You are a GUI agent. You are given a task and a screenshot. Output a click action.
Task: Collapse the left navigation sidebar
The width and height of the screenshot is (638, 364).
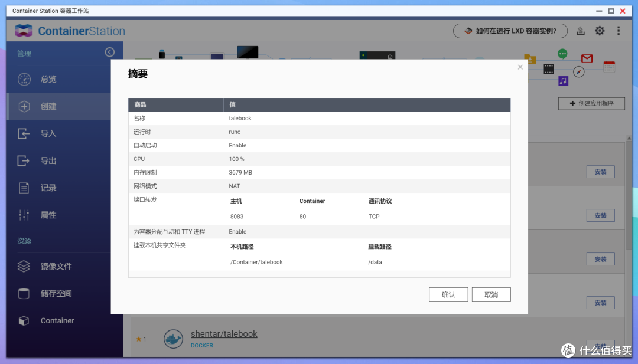coord(109,51)
